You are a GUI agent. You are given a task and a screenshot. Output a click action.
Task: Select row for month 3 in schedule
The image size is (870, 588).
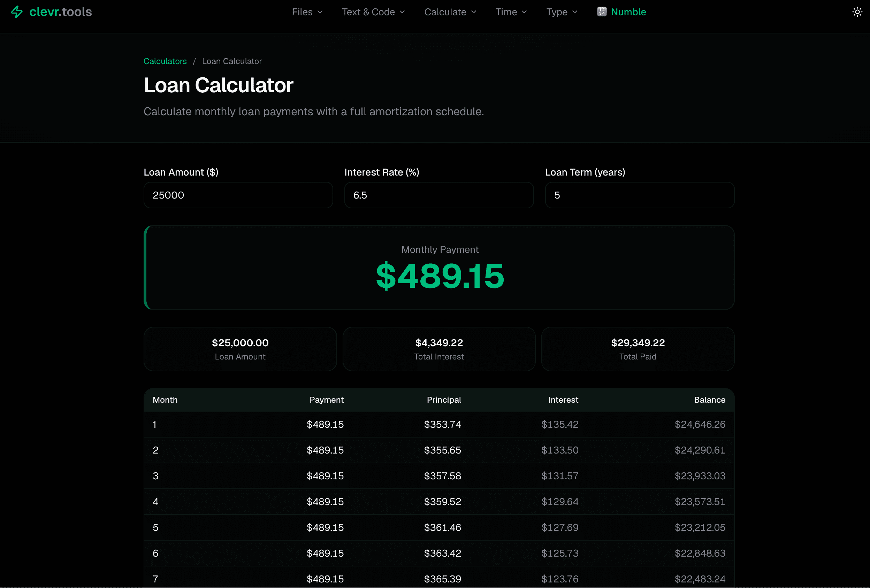(x=439, y=476)
